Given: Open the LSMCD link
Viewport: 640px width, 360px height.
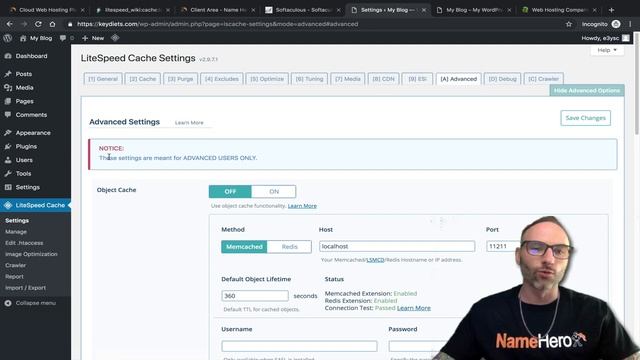Looking at the screenshot, I should point(375,260).
